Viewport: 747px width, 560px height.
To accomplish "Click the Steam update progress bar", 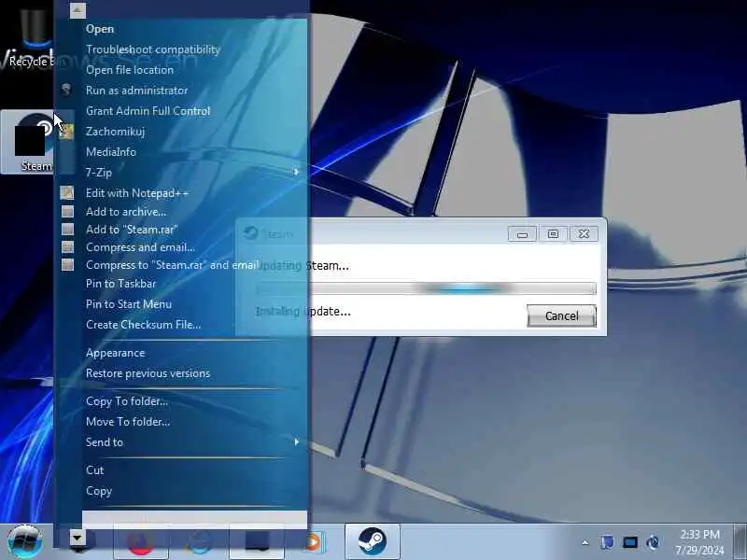I will click(x=426, y=287).
